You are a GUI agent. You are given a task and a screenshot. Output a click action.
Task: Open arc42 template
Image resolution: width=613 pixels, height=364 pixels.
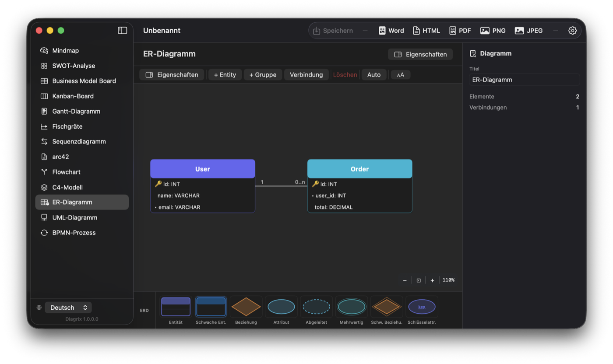point(82,157)
